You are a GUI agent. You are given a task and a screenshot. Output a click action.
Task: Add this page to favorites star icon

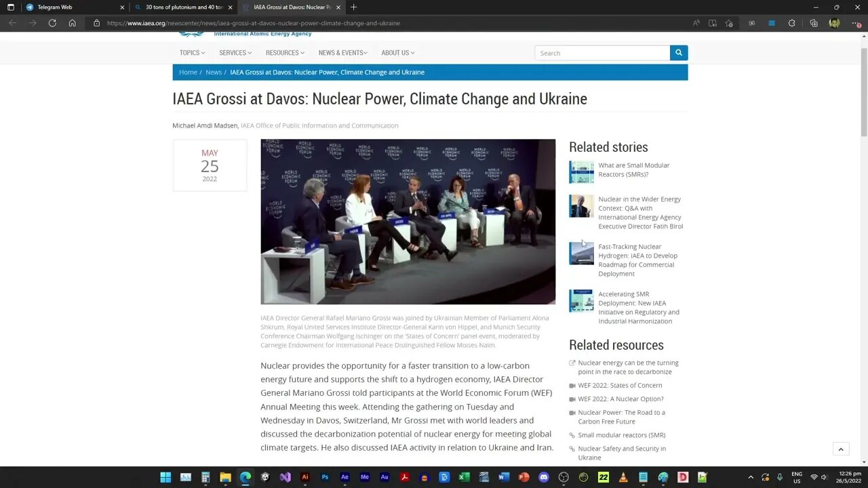pos(729,23)
